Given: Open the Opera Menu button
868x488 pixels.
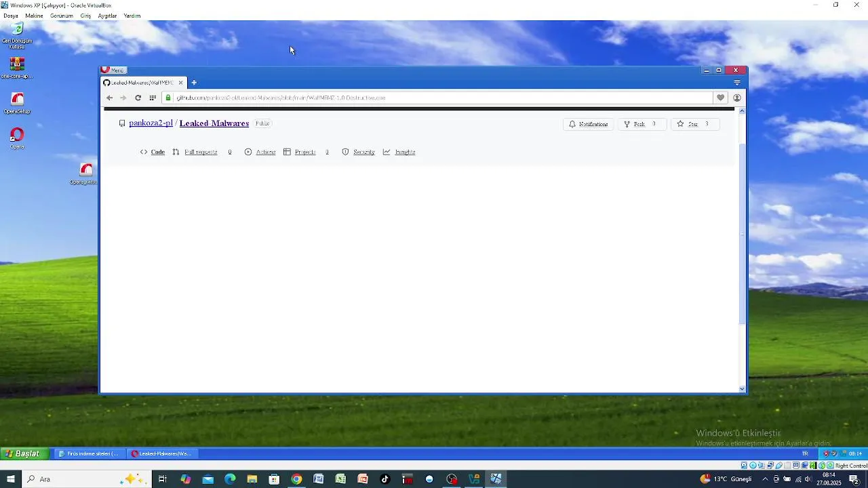Looking at the screenshot, I should pyautogui.click(x=113, y=70).
